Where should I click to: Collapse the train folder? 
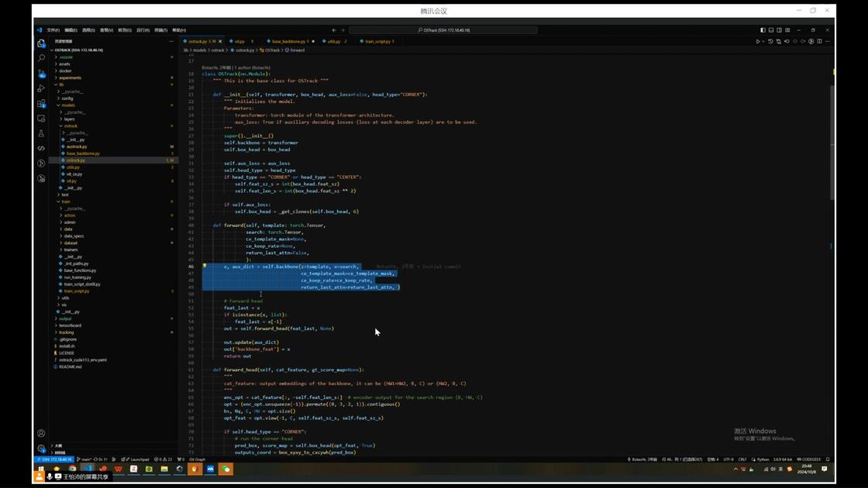[113, 201]
